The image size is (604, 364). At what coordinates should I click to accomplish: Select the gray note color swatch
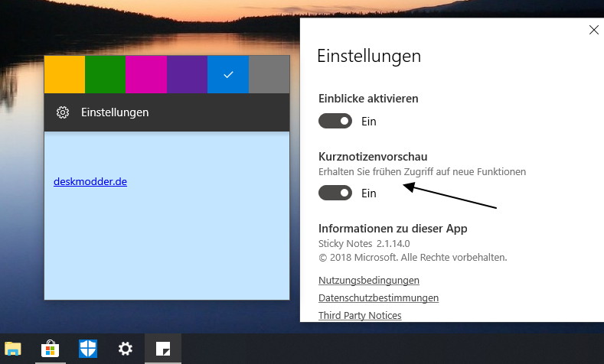coord(269,74)
